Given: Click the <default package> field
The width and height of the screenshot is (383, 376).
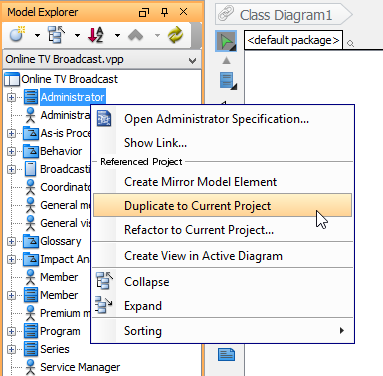Looking at the screenshot, I should coord(293,40).
